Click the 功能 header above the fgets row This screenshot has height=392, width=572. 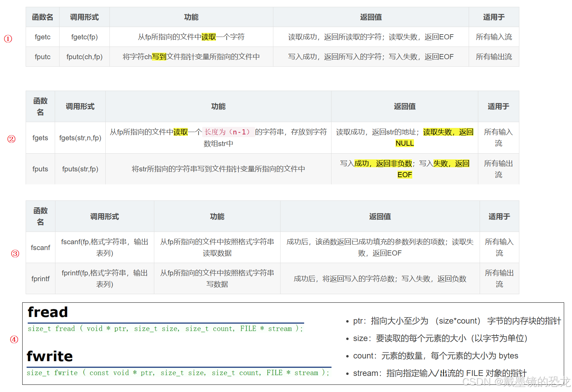(x=218, y=106)
